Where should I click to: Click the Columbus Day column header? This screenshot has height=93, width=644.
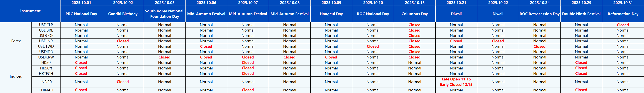tap(415, 14)
